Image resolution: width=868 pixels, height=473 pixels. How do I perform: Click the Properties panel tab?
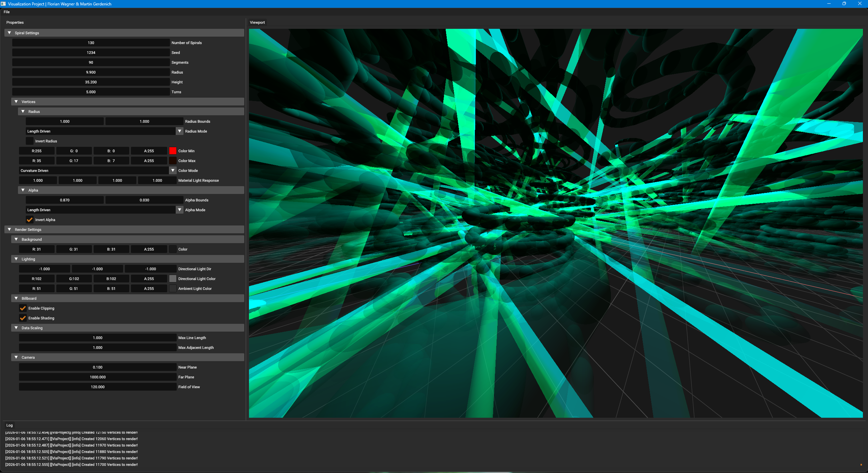pyautogui.click(x=15, y=22)
